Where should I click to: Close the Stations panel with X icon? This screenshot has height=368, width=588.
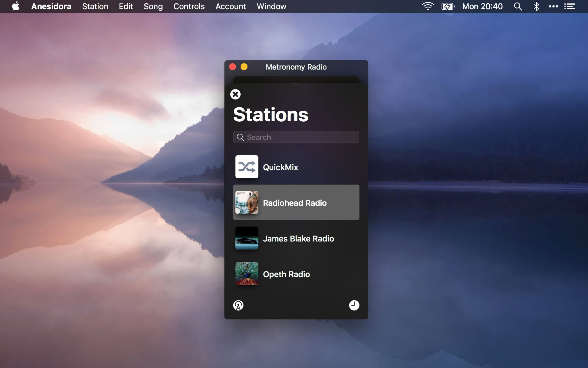click(x=235, y=94)
